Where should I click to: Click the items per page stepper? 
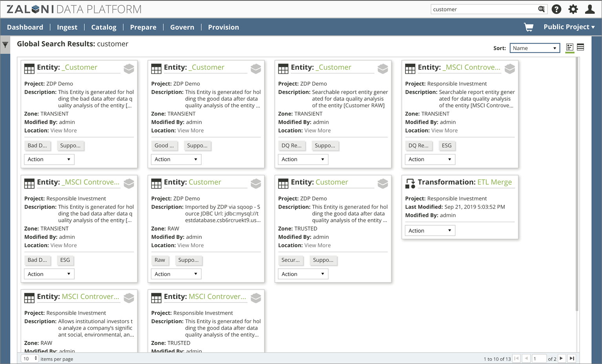30,359
